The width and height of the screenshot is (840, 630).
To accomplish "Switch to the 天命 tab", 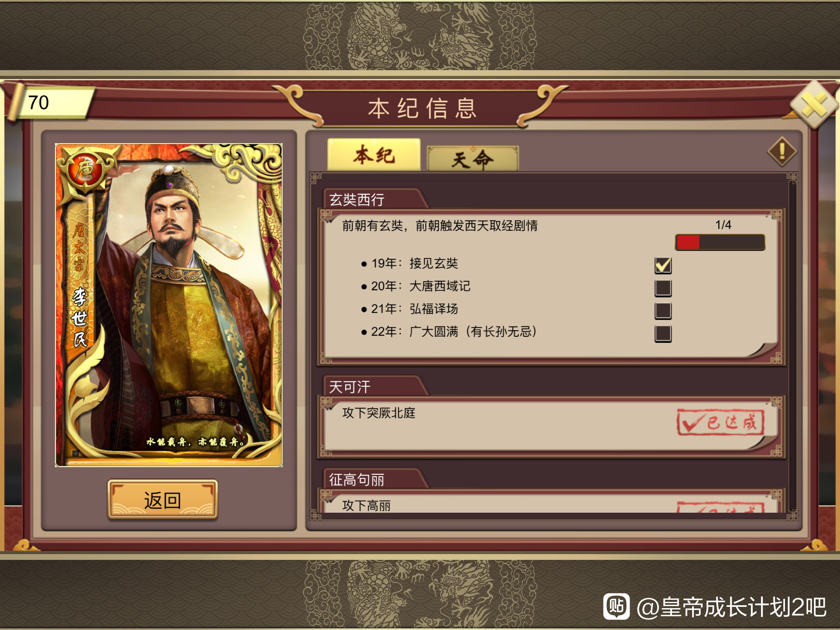I will pos(473,159).
